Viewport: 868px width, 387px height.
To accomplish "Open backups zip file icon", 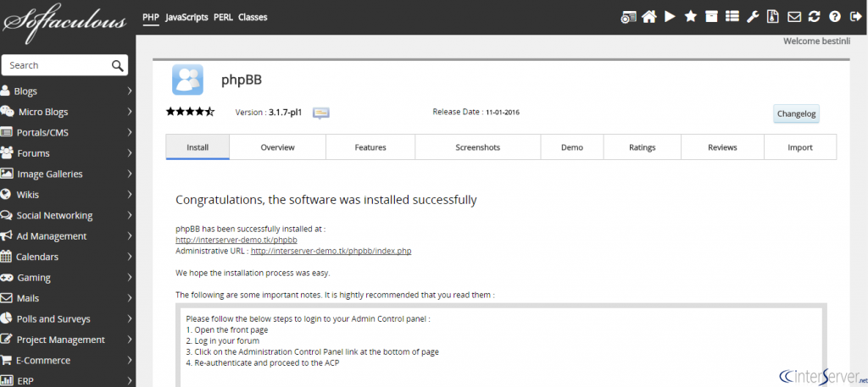I will 773,17.
